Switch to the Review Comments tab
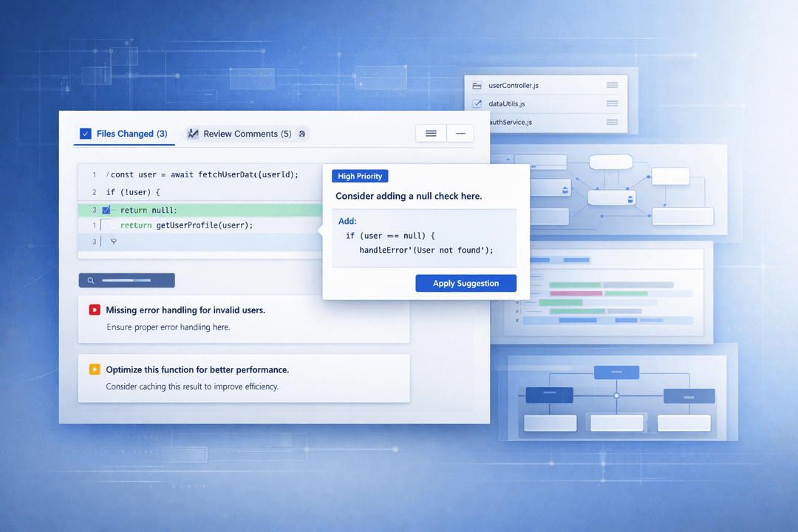 [244, 134]
